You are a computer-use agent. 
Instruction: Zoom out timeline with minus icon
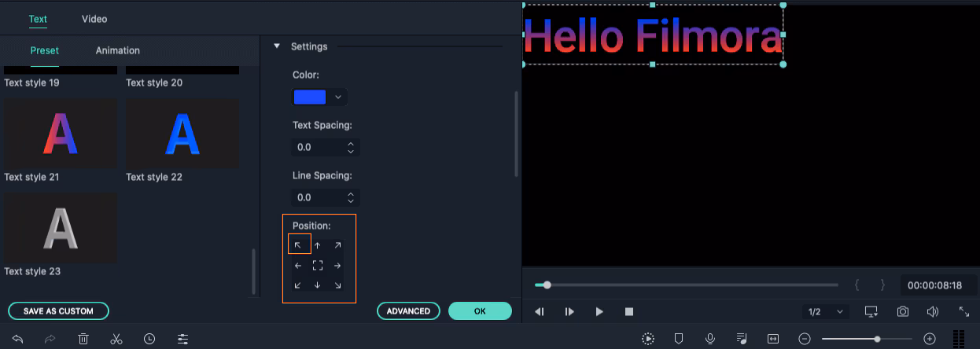click(804, 339)
